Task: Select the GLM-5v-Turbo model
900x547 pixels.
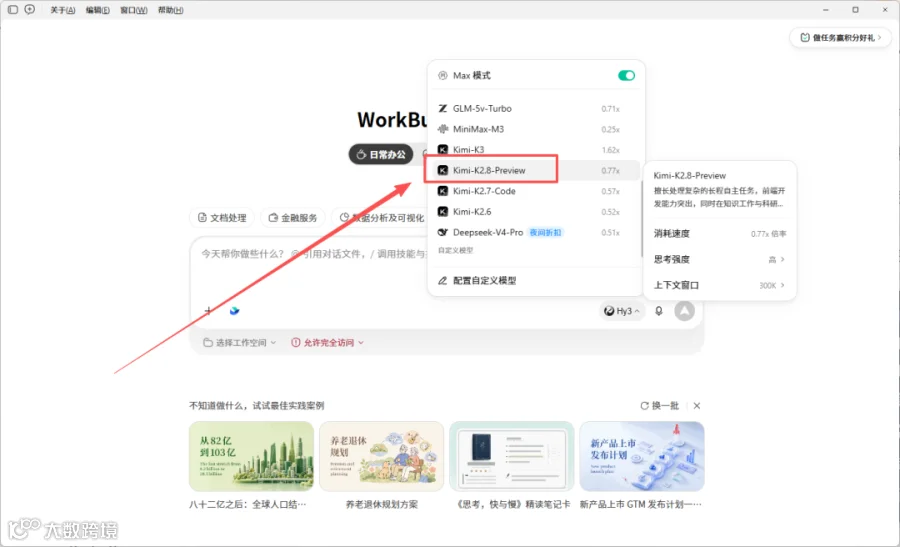Action: tap(534, 108)
